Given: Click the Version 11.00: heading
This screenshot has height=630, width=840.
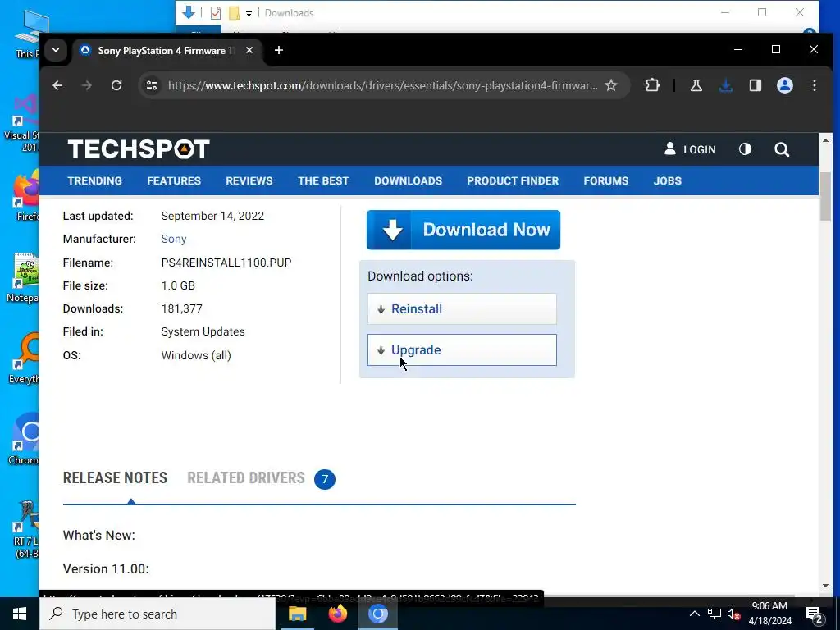Looking at the screenshot, I should pos(106,569).
